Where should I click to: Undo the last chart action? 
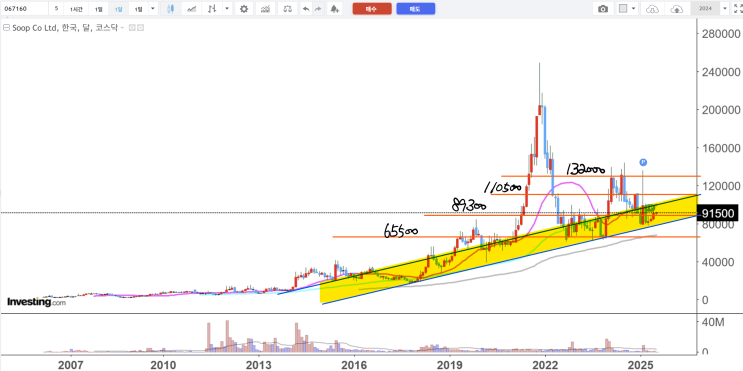(x=306, y=9)
